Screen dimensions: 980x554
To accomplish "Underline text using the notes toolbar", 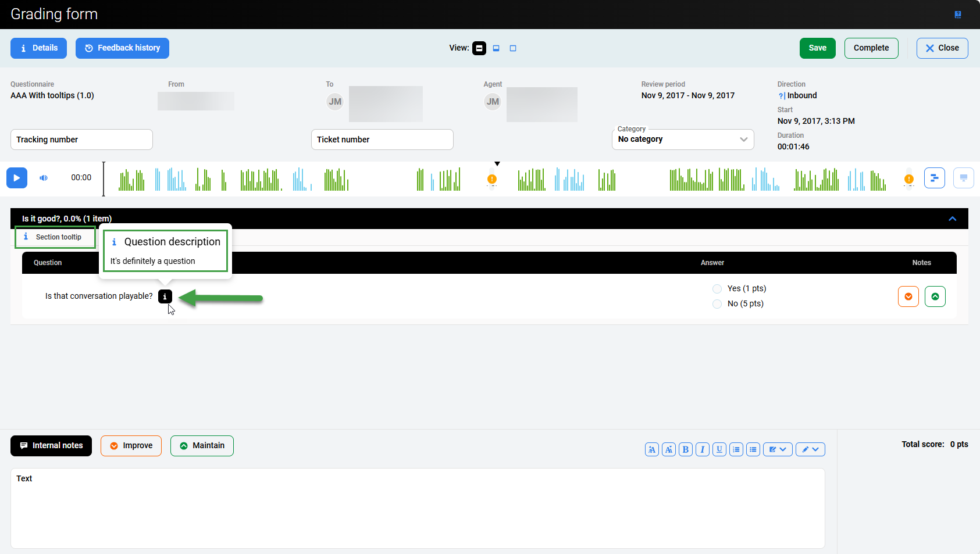I will (x=719, y=449).
